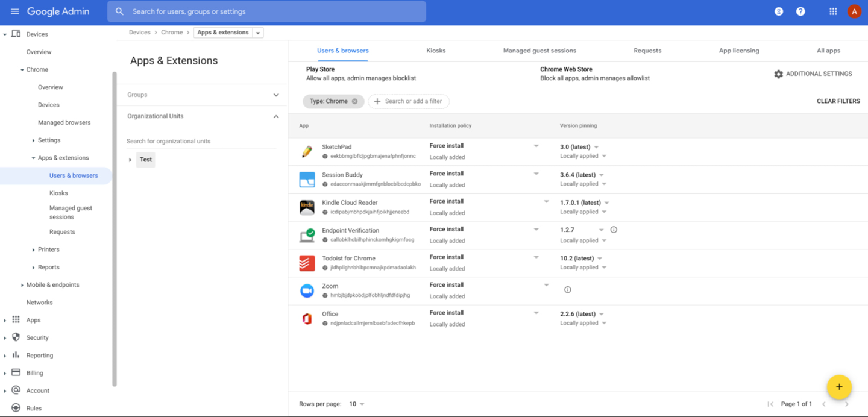Click the Additional Settings gear
Screen dimensions: 868x417
click(x=778, y=74)
